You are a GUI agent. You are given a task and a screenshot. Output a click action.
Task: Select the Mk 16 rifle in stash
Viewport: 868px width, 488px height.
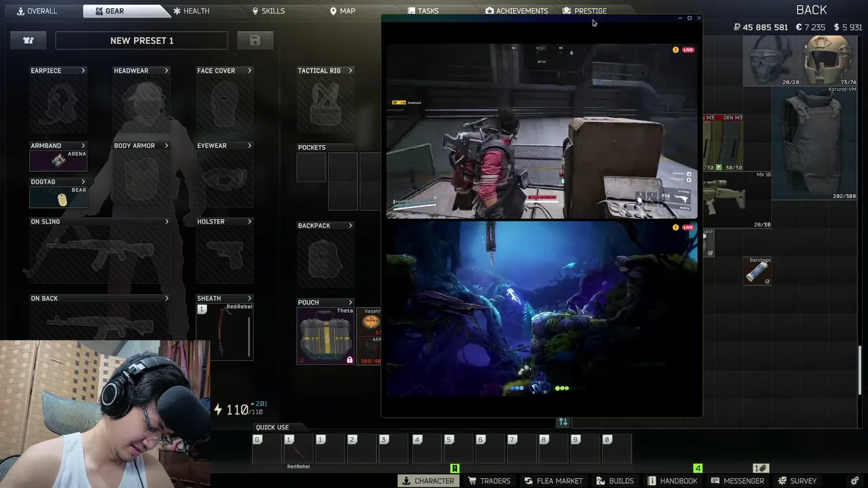[736, 200]
